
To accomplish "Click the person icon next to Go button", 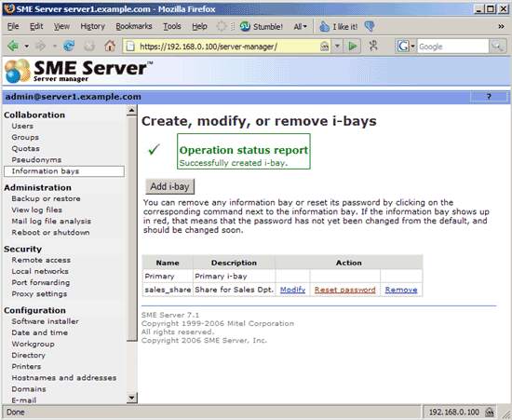I will tap(373, 46).
